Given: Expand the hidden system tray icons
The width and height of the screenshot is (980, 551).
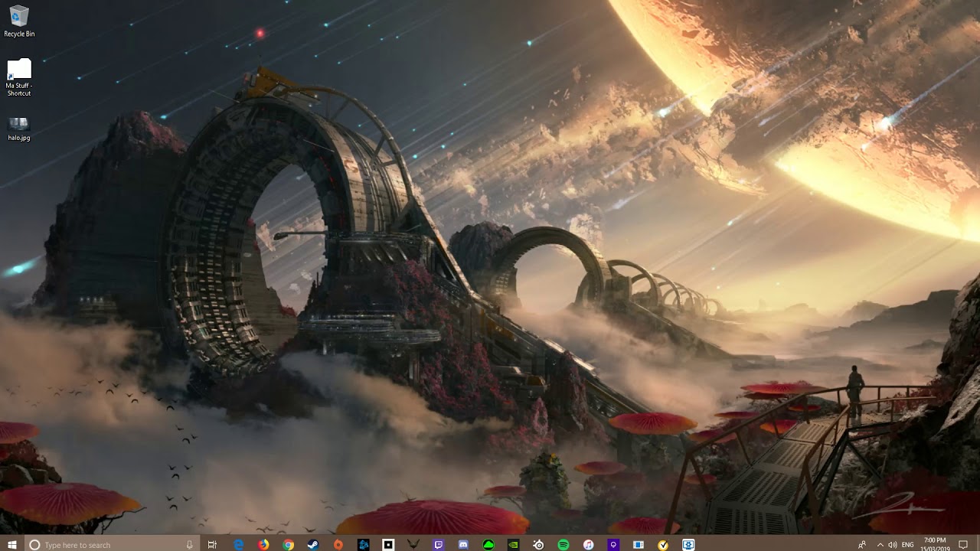Looking at the screenshot, I should click(880, 544).
